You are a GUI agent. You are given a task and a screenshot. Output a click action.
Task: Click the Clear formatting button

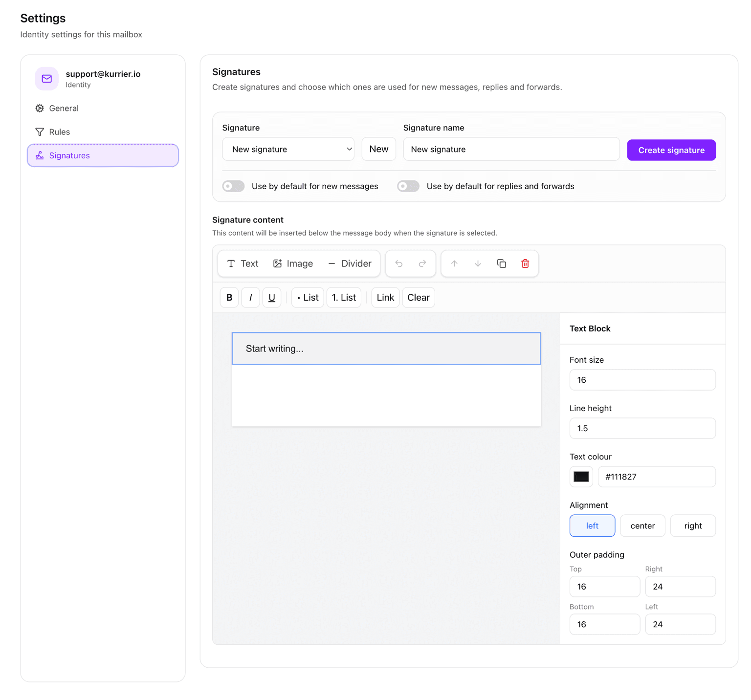pos(419,298)
